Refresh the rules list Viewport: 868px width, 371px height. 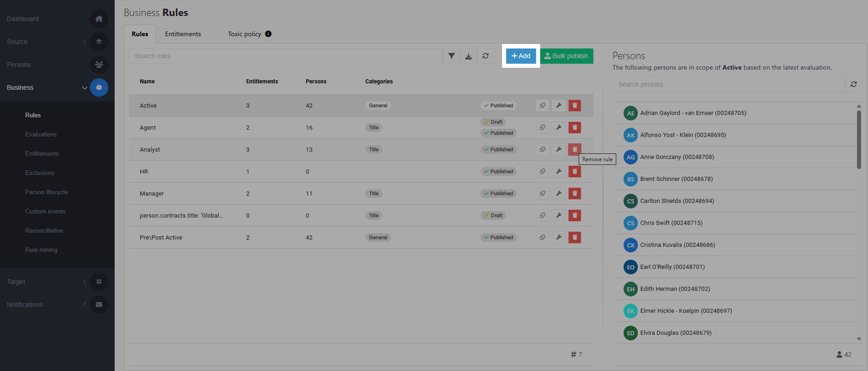[486, 56]
